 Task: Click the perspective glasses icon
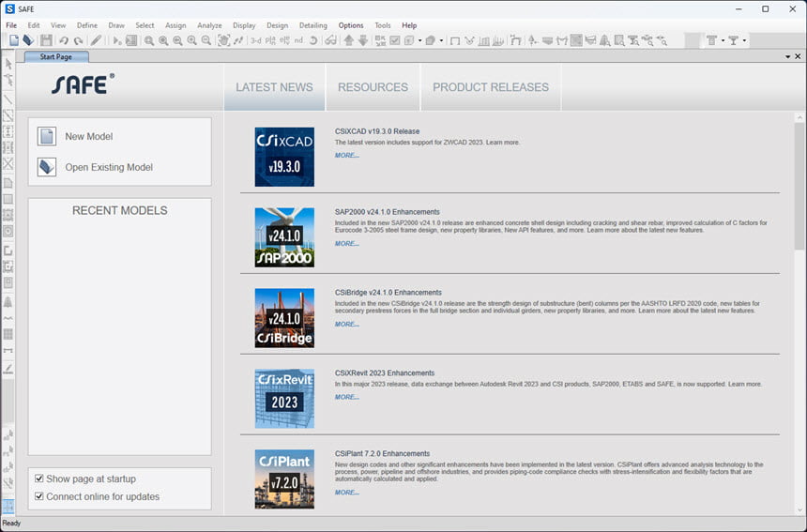click(x=330, y=40)
